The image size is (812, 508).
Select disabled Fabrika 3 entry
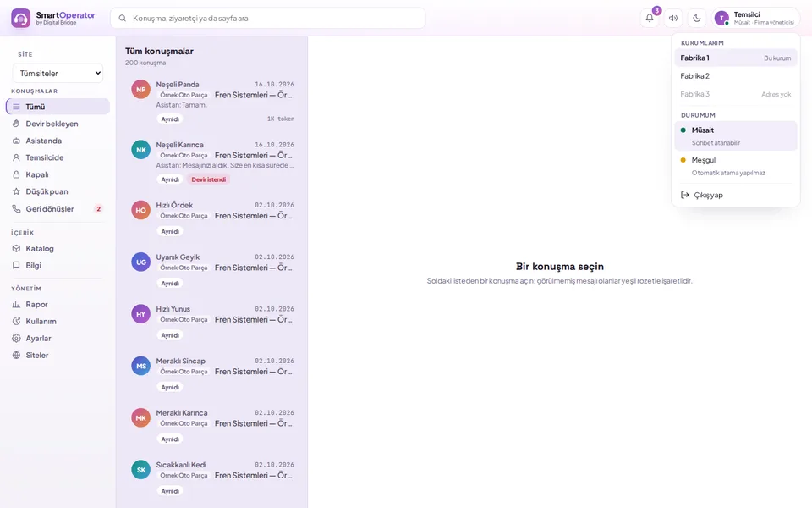click(735, 94)
